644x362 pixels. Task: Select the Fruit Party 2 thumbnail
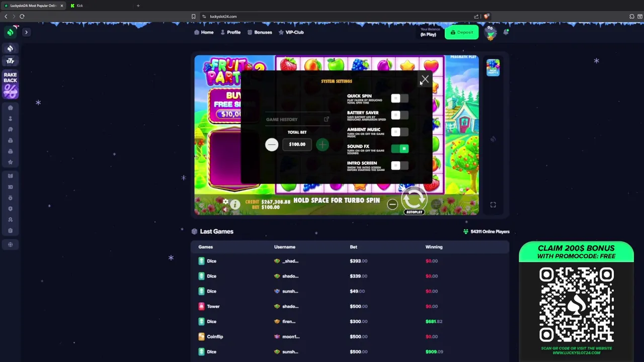pyautogui.click(x=493, y=67)
